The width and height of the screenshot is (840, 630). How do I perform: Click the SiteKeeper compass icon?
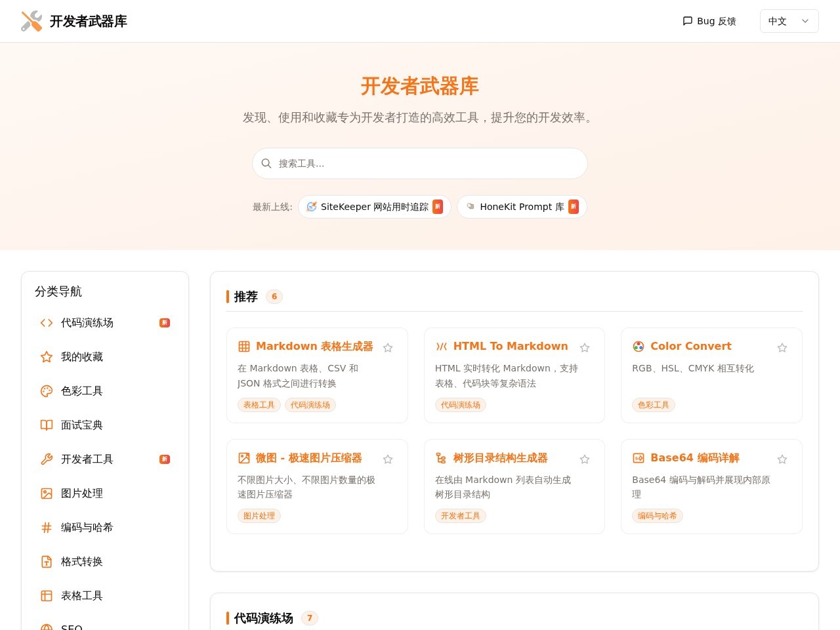coord(312,207)
